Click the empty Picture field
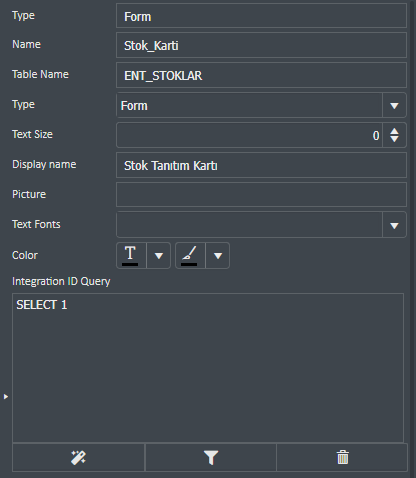 (x=261, y=195)
